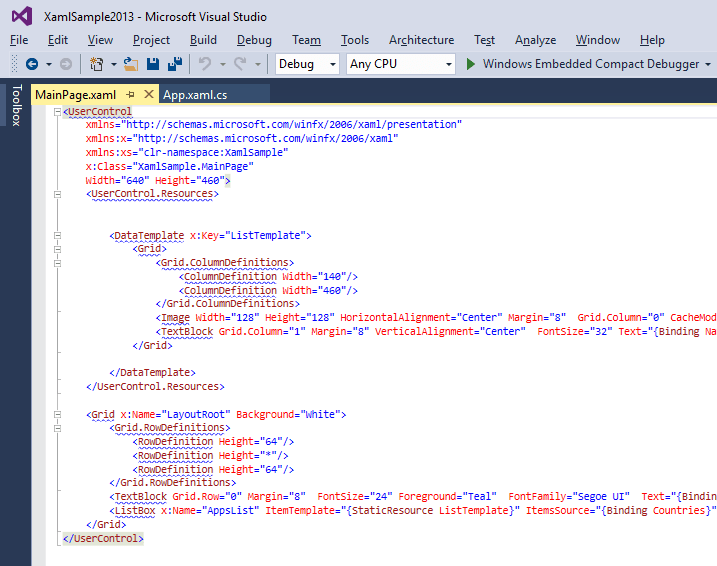The height and width of the screenshot is (566, 717).
Task: Open the Debug configuration dropdown
Action: coord(307,64)
